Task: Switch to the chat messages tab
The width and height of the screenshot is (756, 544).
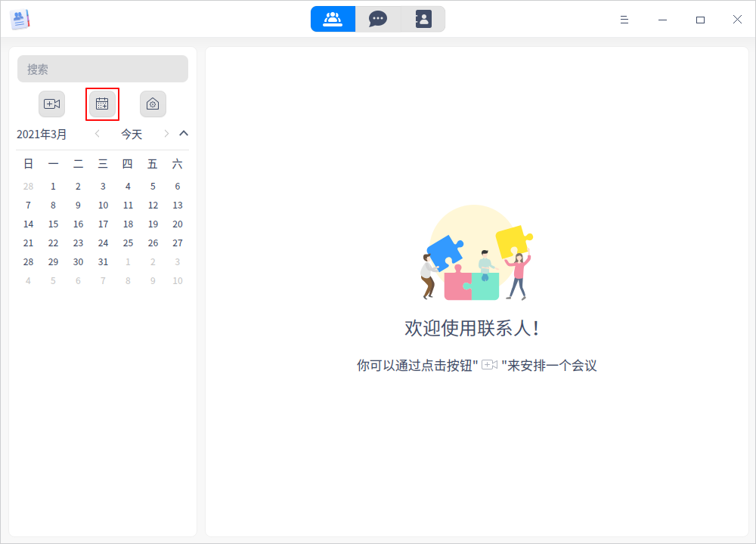Action: pos(378,20)
